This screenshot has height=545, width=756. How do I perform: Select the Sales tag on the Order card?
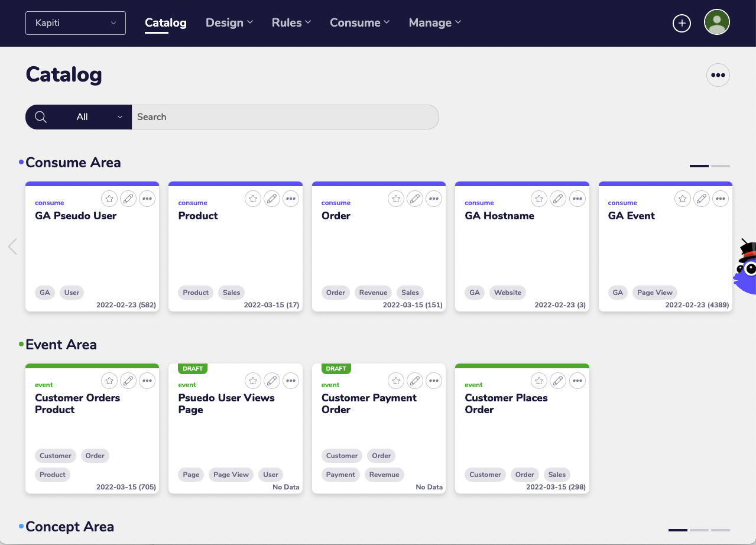(x=410, y=292)
